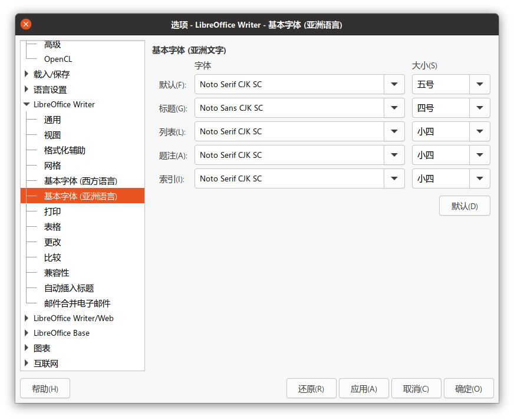Select 网格 in the tree

(x=52, y=166)
